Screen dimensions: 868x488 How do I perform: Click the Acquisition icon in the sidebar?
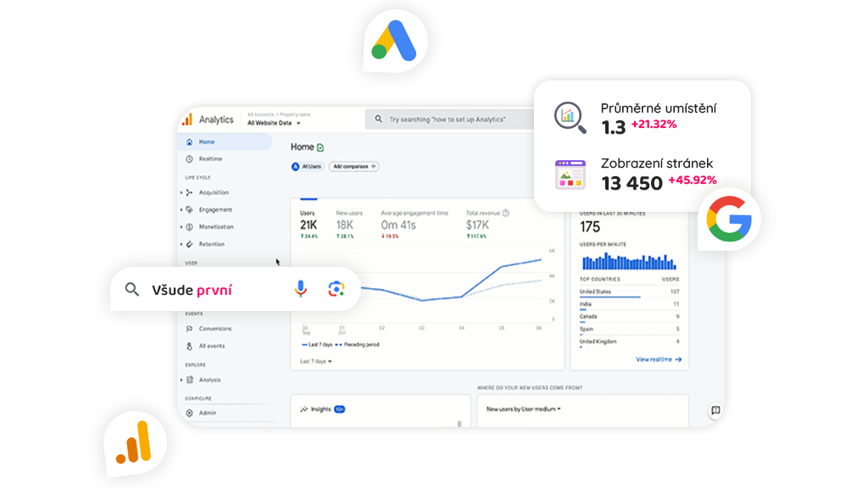click(x=189, y=192)
